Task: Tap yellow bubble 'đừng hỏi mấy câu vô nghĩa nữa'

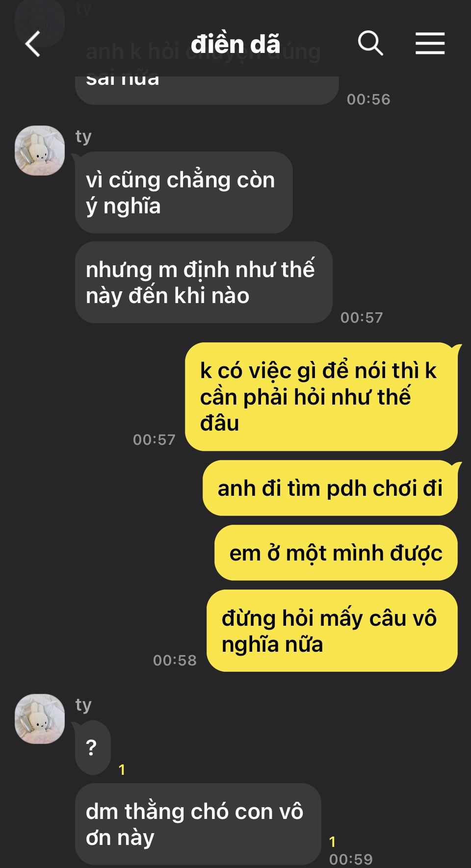Action: 332,631
